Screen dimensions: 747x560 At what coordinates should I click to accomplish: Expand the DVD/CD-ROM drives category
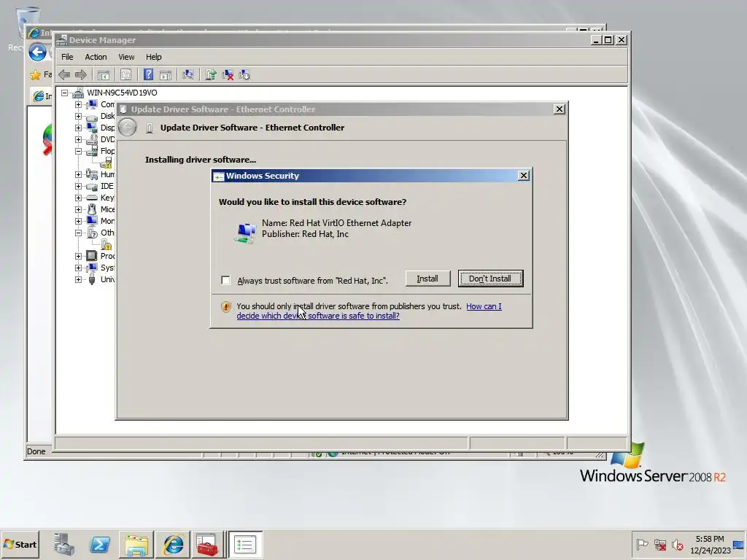78,139
